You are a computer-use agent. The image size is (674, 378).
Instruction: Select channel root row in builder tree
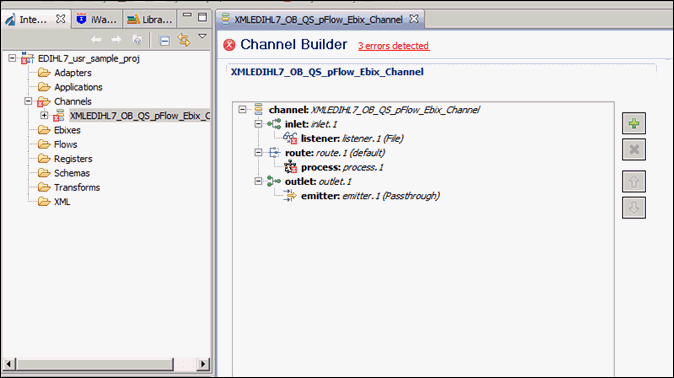pos(374,110)
